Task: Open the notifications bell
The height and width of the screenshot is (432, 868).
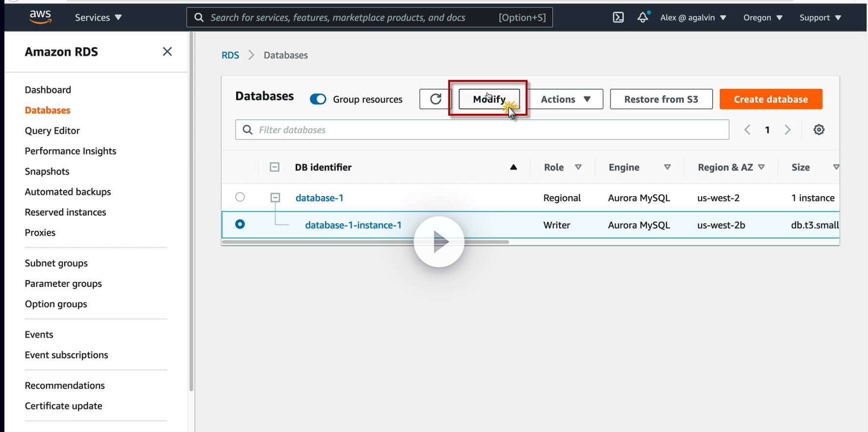Action: coord(643,17)
